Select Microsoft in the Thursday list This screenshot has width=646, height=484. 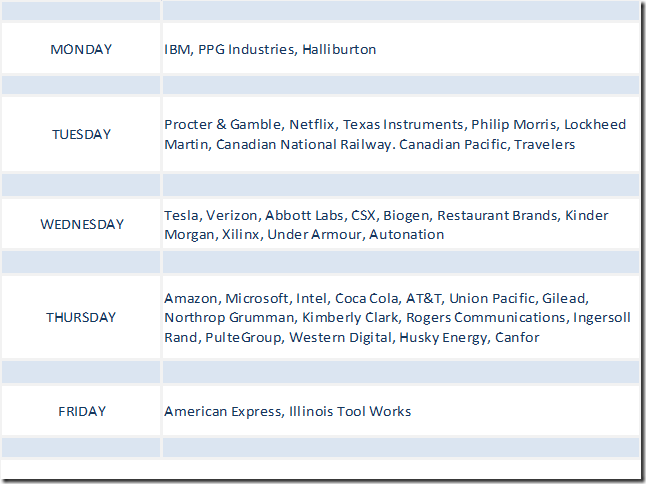click(257, 298)
